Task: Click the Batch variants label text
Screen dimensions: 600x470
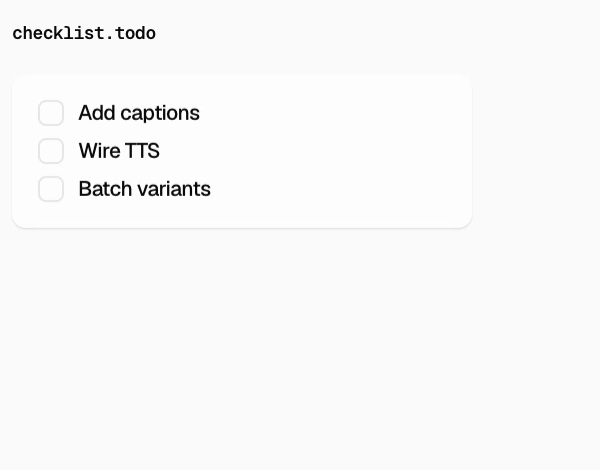Action: [145, 189]
